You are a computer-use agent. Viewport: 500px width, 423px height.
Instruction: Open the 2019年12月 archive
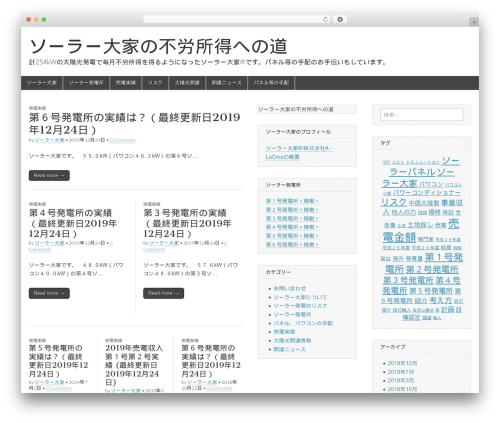point(402,363)
